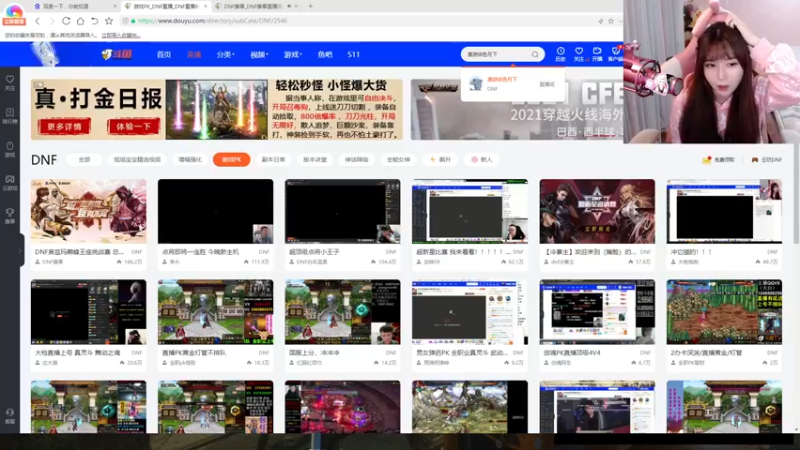
Task: Click the undo/restore arrow in browser toolbar
Action: click(x=94, y=21)
